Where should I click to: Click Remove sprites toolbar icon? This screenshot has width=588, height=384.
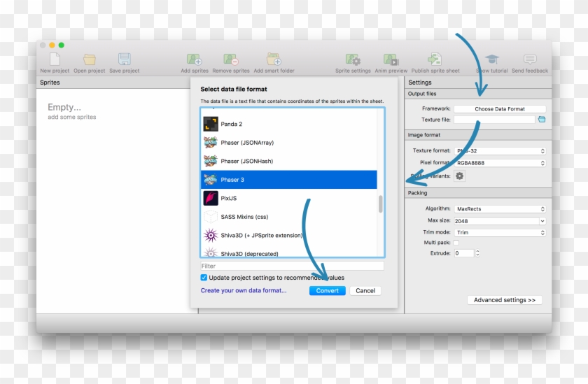(x=230, y=59)
